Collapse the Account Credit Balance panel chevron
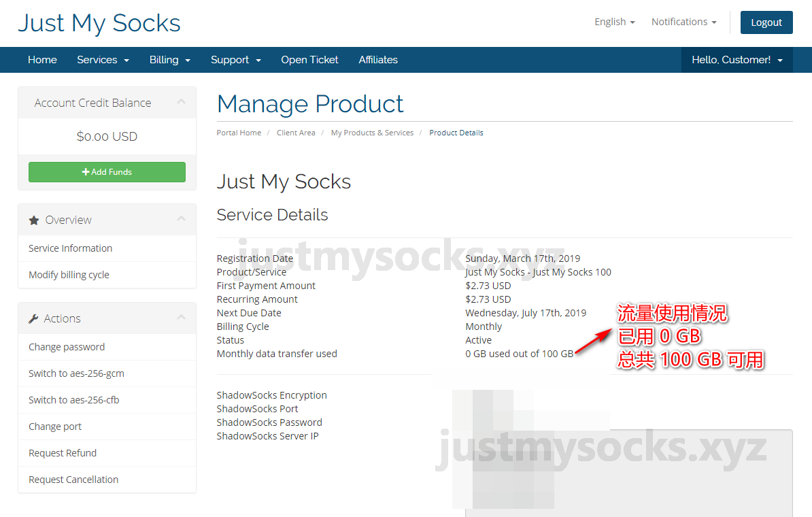812x517 pixels. click(x=181, y=102)
